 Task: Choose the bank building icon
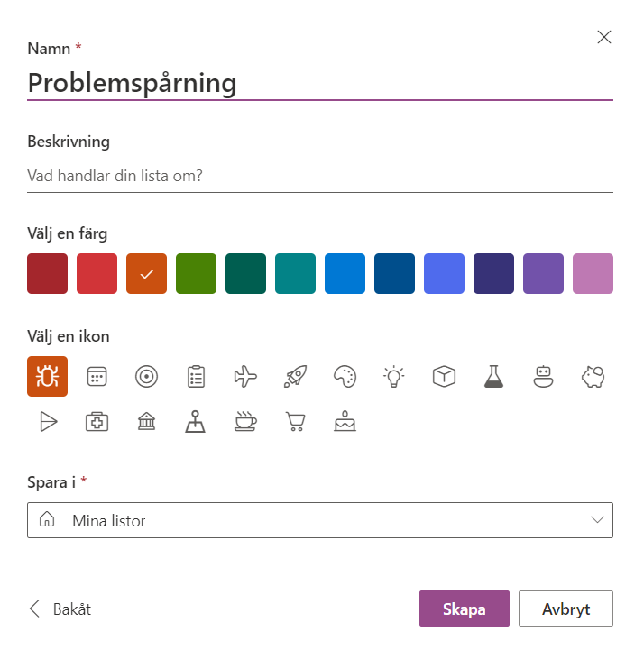click(146, 422)
